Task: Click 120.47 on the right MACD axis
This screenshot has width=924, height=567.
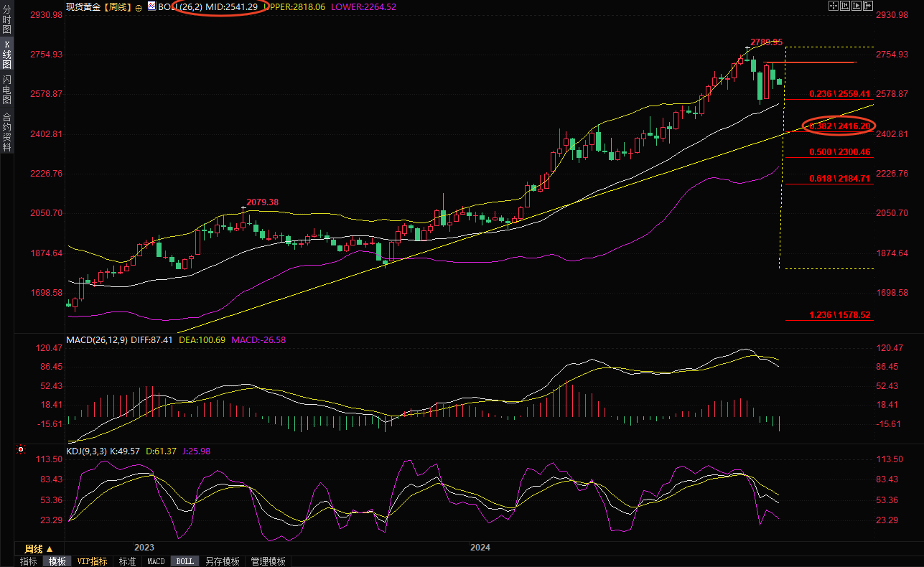Action: (x=889, y=348)
